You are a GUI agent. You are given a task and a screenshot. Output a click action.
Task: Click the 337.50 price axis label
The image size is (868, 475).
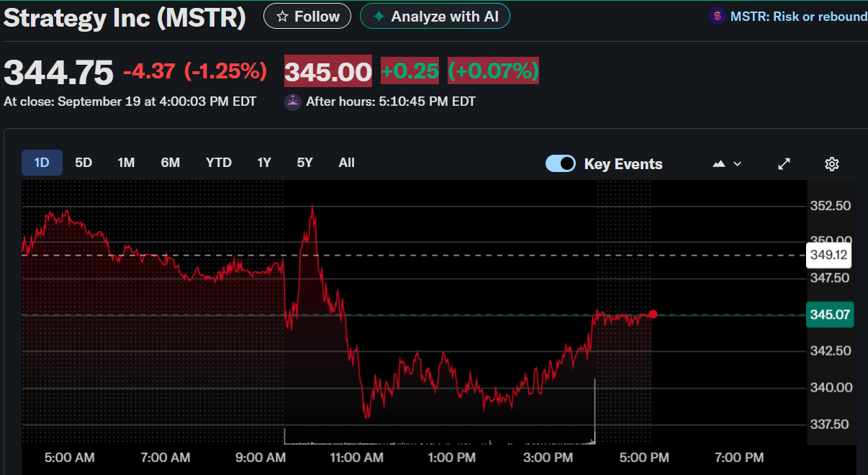click(x=830, y=424)
